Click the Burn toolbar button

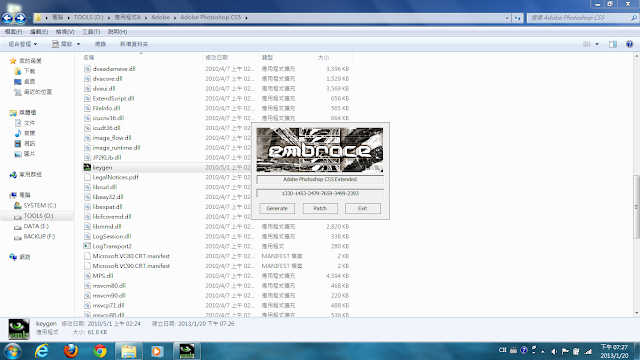(100, 44)
